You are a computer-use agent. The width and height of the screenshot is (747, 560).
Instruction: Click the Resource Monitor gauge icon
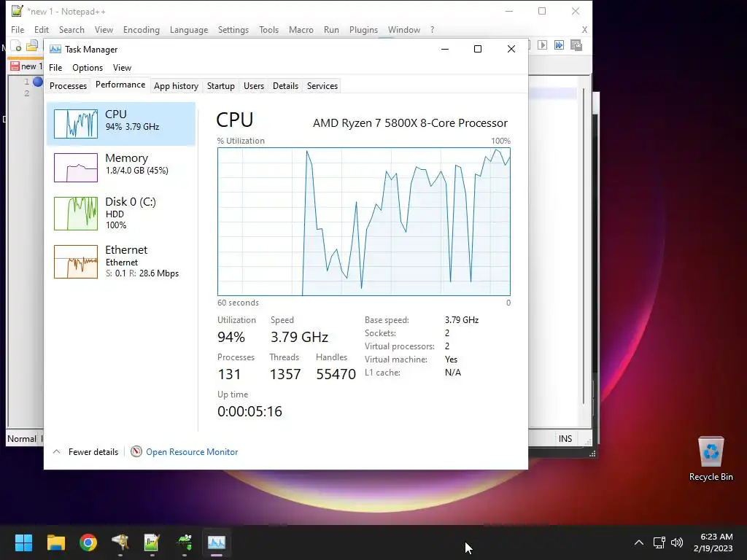click(136, 451)
